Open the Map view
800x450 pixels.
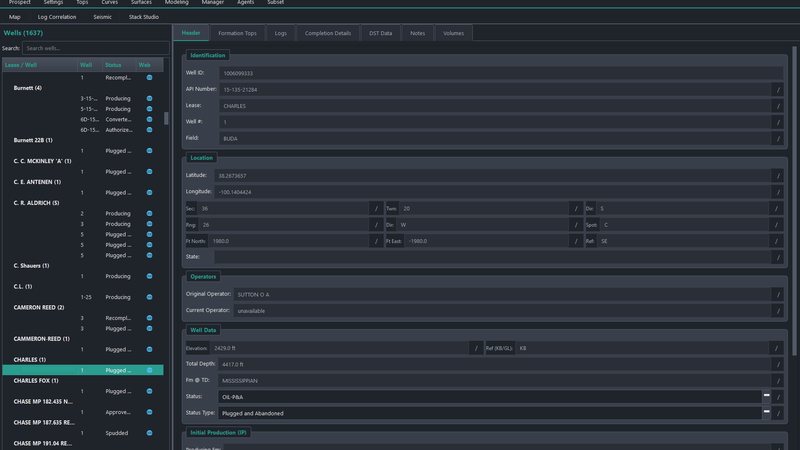pyautogui.click(x=15, y=17)
